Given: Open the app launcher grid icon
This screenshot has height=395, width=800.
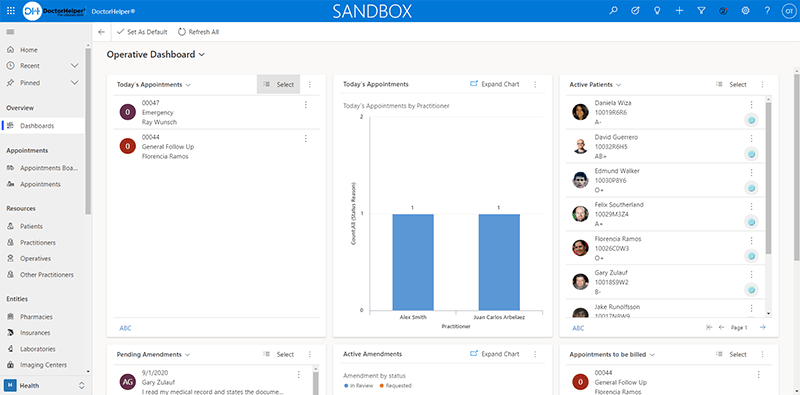Looking at the screenshot, I should tap(11, 11).
